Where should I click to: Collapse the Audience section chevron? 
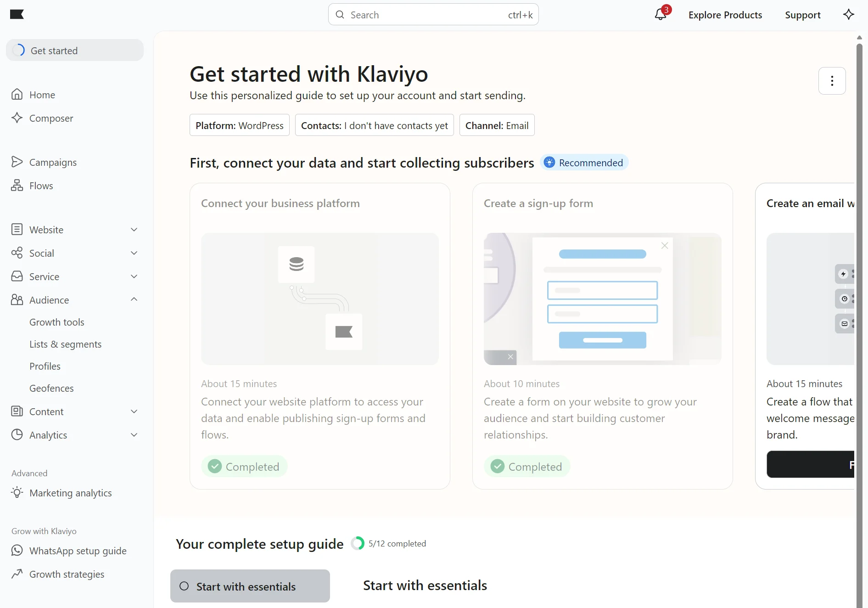pos(134,299)
